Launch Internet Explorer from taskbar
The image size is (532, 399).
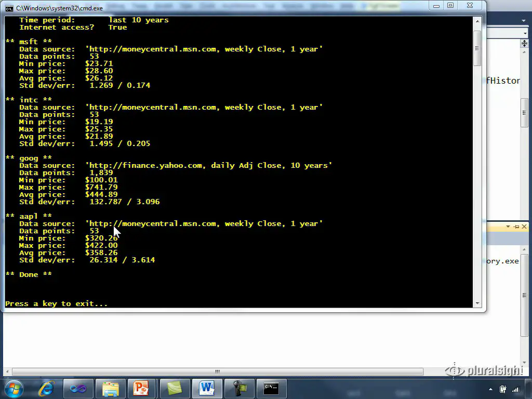point(46,389)
